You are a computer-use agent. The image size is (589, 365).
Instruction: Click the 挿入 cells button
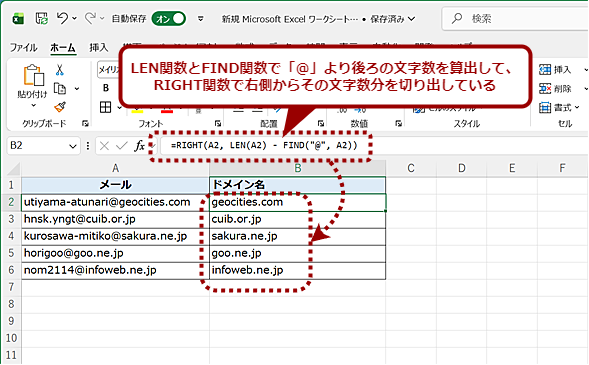(555, 69)
